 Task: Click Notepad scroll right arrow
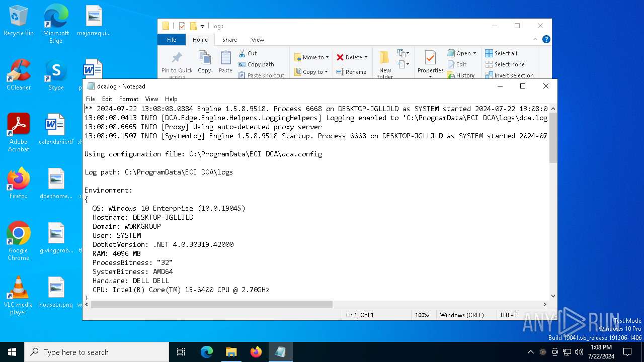click(545, 304)
